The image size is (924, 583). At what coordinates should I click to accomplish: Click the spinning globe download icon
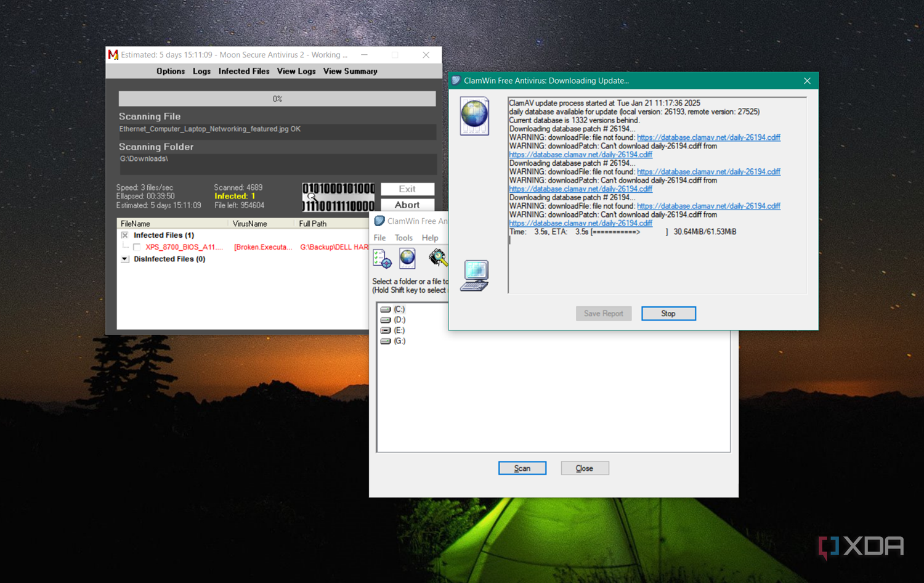tap(474, 116)
